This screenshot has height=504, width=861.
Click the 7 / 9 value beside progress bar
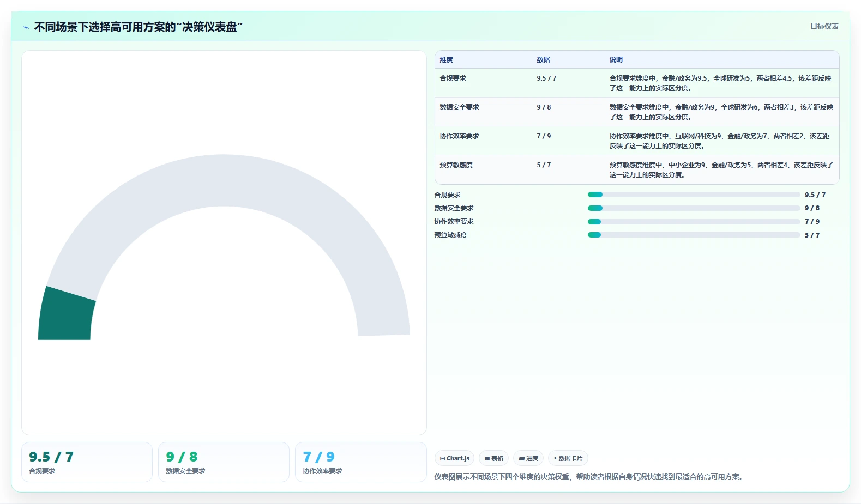tap(812, 222)
